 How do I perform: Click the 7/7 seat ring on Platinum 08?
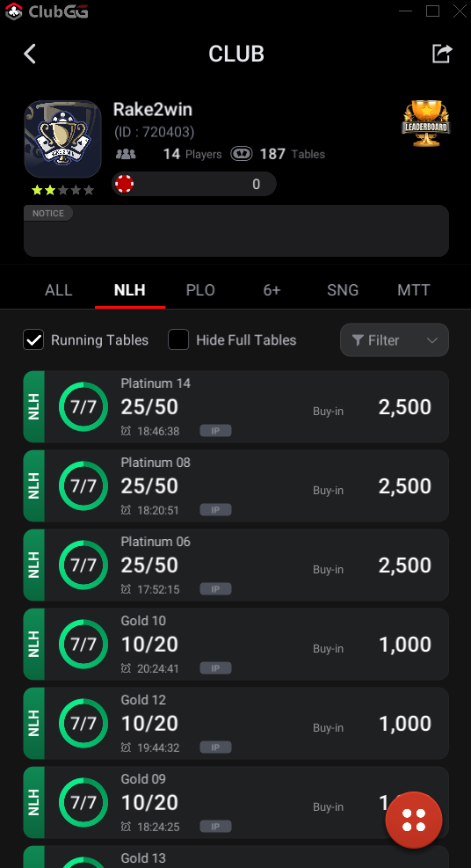tap(83, 486)
